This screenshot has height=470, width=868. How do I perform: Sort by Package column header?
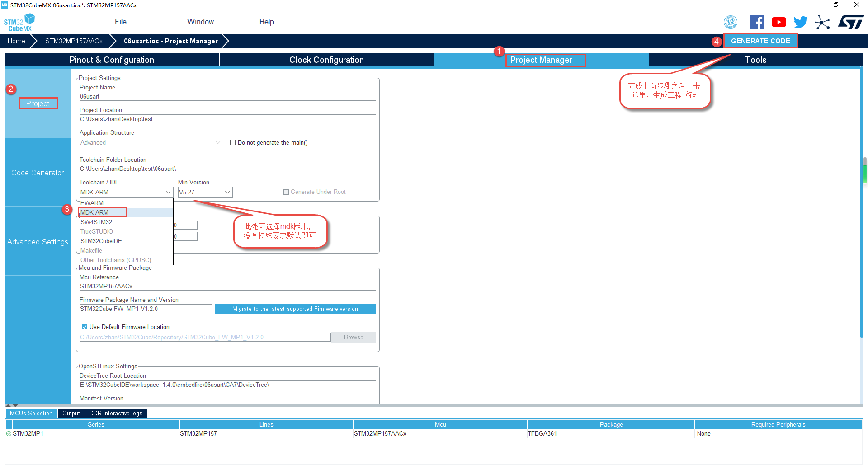coord(611,424)
